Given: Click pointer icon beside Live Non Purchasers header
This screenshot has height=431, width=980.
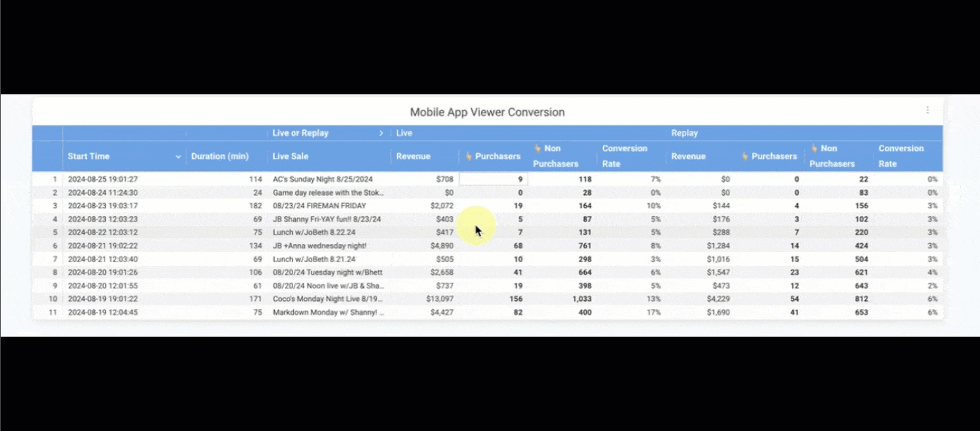Looking at the screenshot, I should coord(537,148).
